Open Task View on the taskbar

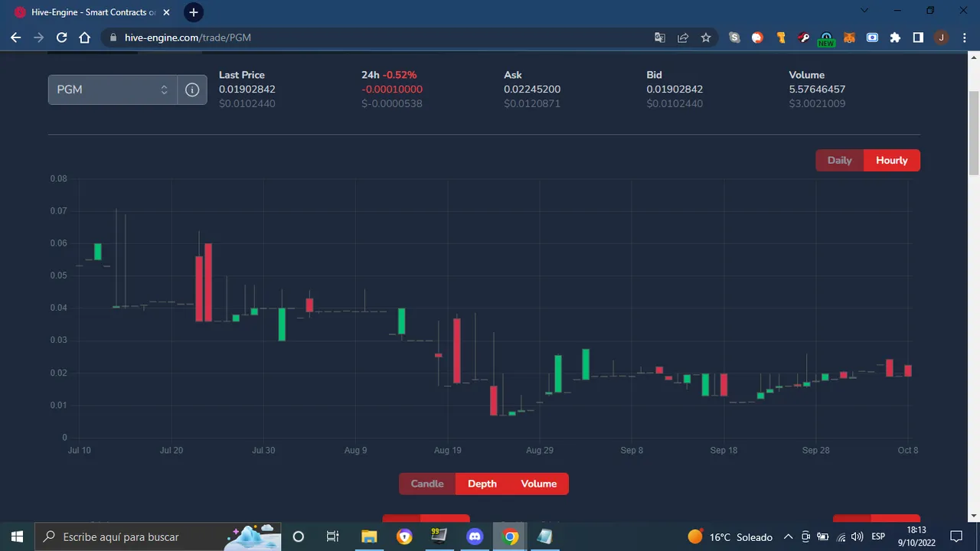click(333, 536)
